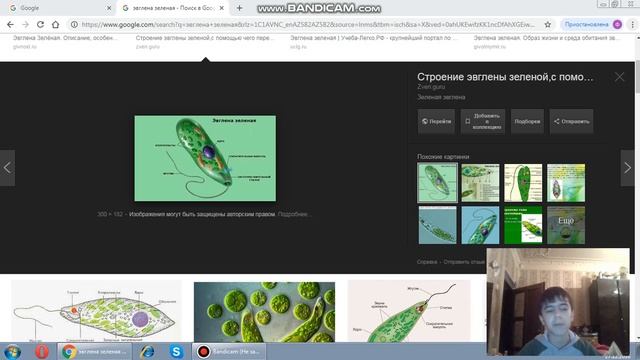Click the Еще more images thumbnail
The height and width of the screenshot is (360, 640).
point(566,225)
